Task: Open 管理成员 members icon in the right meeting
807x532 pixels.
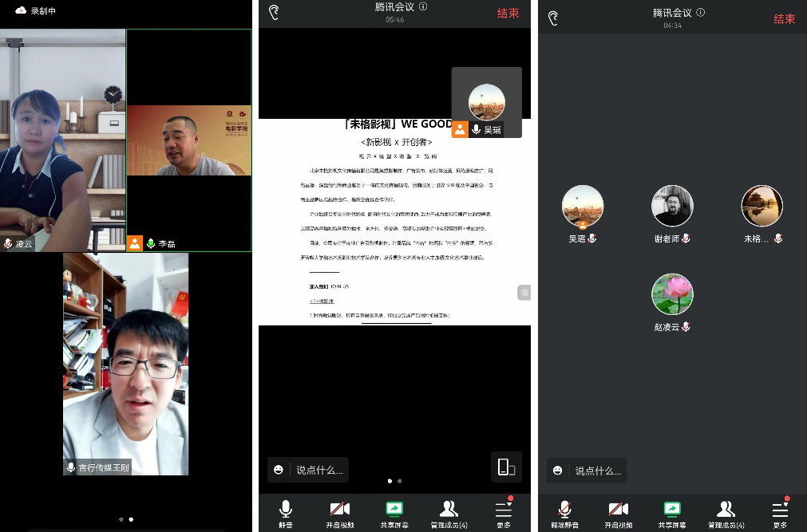Action: pos(726,512)
